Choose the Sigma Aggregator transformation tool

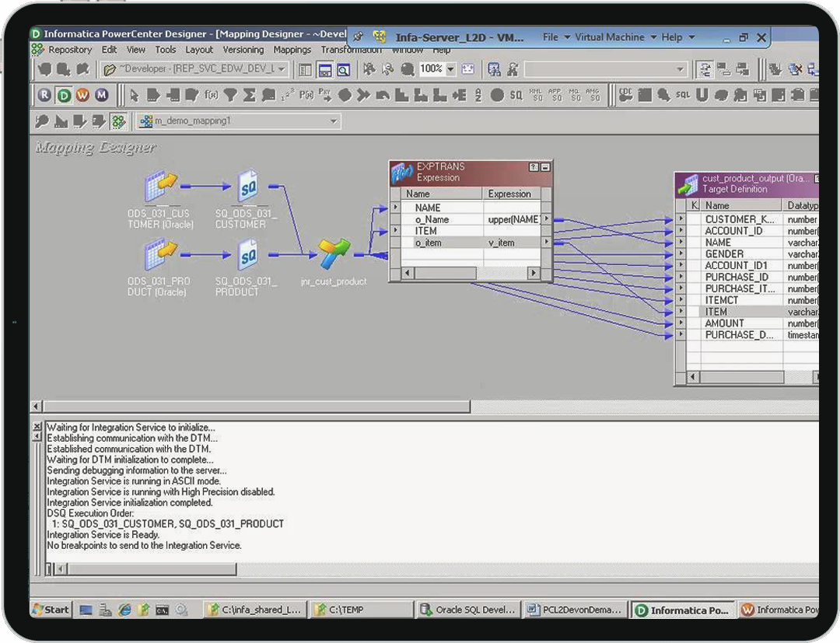(x=249, y=96)
